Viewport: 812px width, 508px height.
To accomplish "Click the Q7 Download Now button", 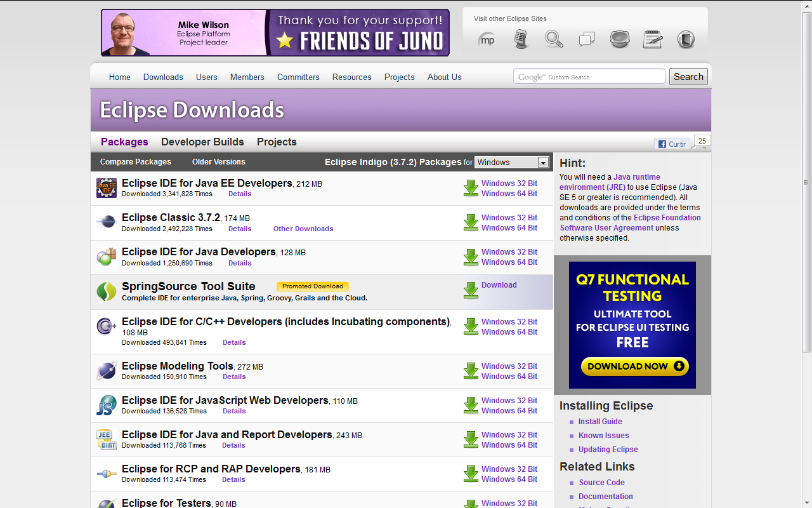I will point(635,366).
